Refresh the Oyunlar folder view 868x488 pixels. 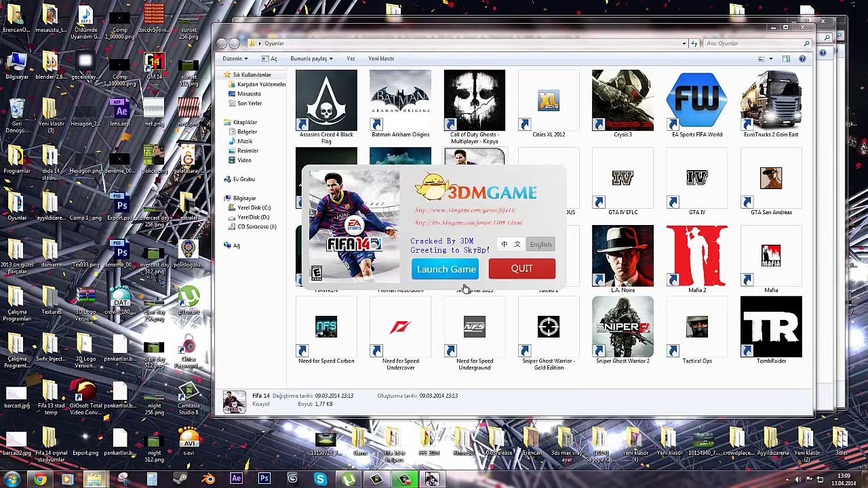click(x=694, y=43)
